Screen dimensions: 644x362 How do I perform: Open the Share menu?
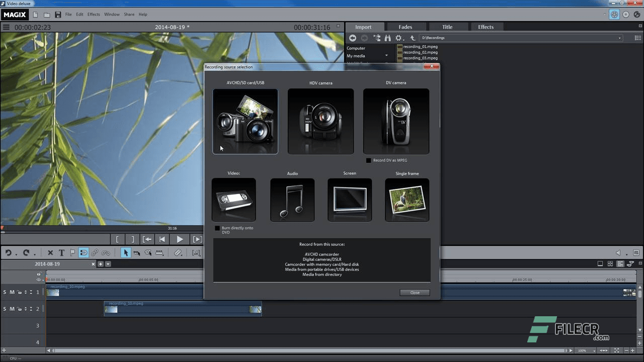pyautogui.click(x=129, y=14)
